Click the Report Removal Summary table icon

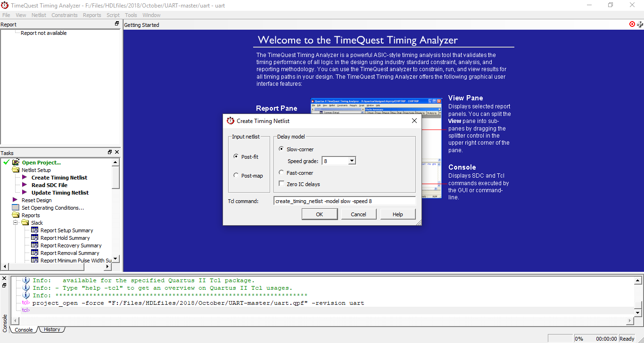point(34,253)
